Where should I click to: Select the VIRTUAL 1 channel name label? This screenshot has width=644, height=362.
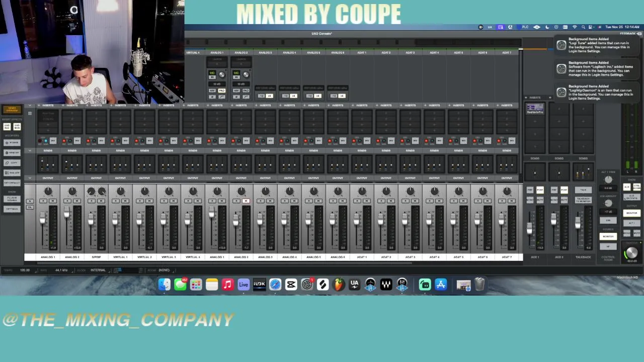[120, 257]
